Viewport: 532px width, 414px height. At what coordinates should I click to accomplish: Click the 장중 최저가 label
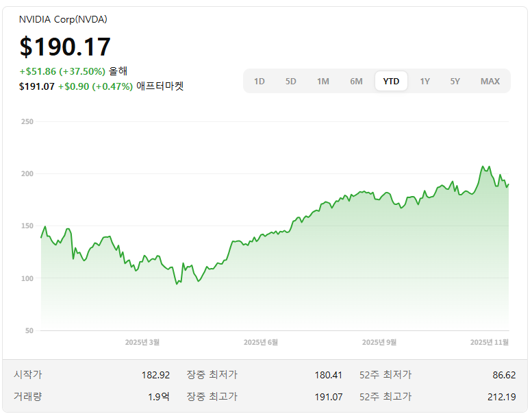[x=212, y=375]
